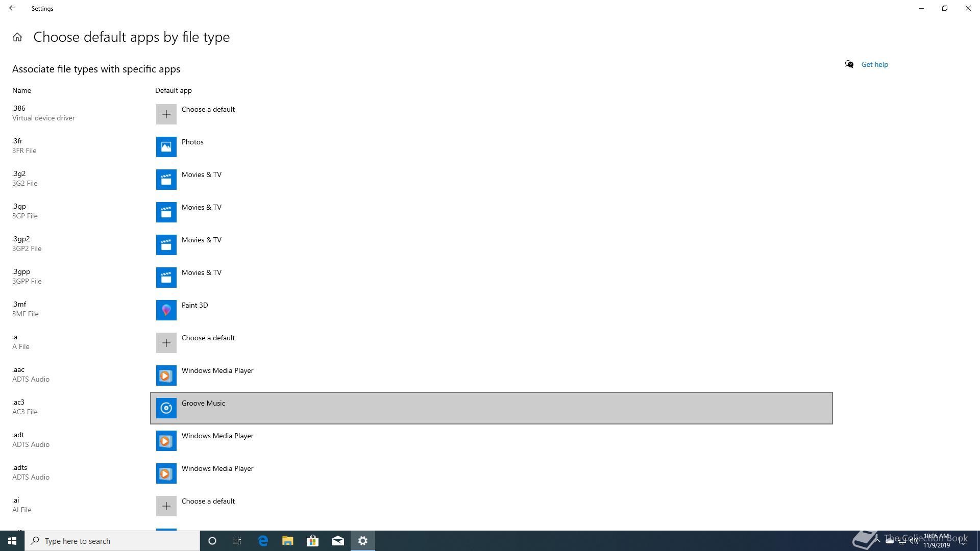
Task: Click the taskbar search box
Action: [112, 541]
